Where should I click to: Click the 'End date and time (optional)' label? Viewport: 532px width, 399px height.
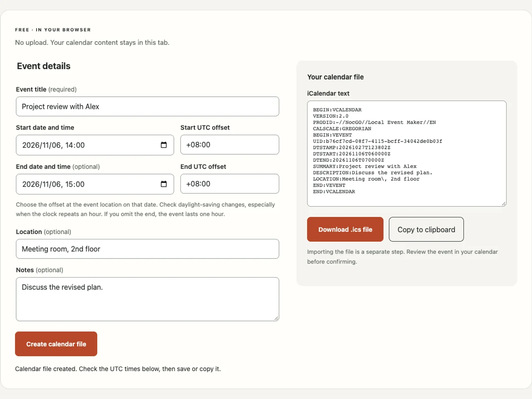click(x=58, y=167)
